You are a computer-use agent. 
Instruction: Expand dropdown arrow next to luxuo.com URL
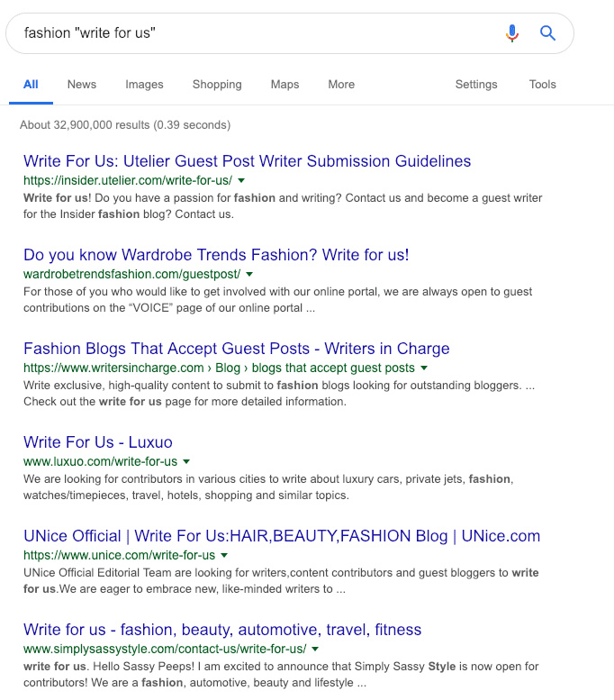click(x=186, y=461)
